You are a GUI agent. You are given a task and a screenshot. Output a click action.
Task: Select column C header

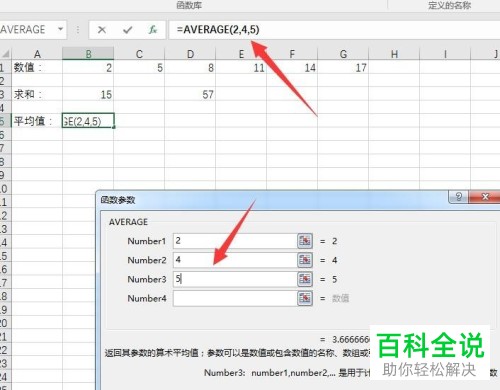click(x=139, y=54)
